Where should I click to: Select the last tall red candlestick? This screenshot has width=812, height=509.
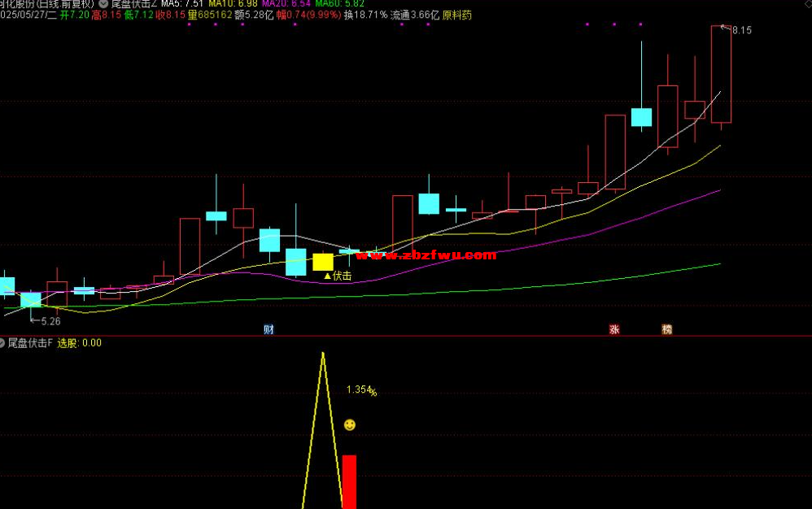point(721,74)
